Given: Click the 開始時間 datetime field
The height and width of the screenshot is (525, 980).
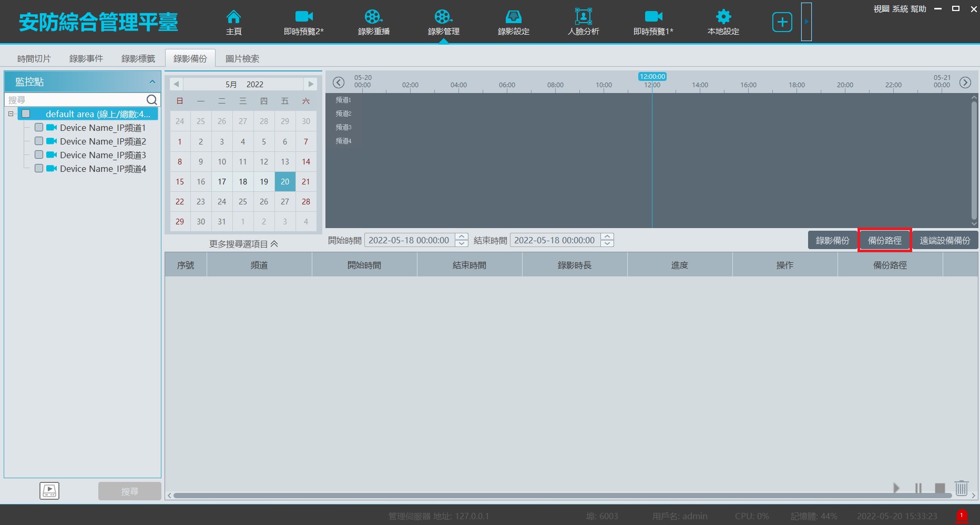Looking at the screenshot, I should coord(409,240).
